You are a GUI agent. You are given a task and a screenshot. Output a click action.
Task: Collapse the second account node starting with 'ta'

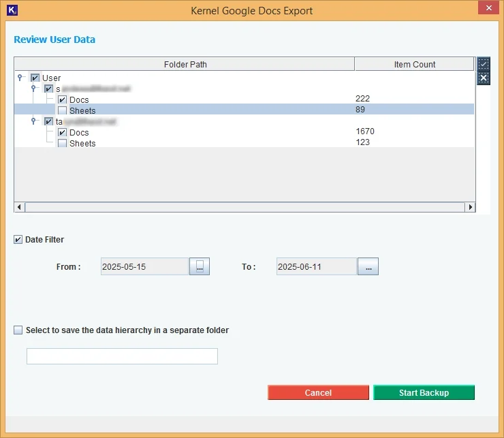(x=33, y=121)
